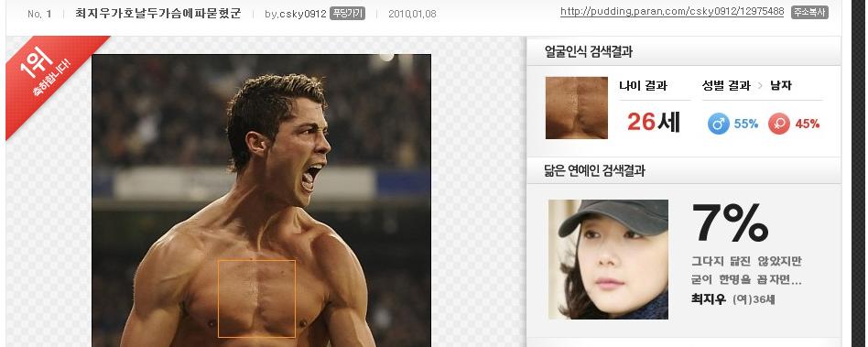868x347 pixels.
Task: Click the 남자 gender result text
Action: tap(781, 85)
